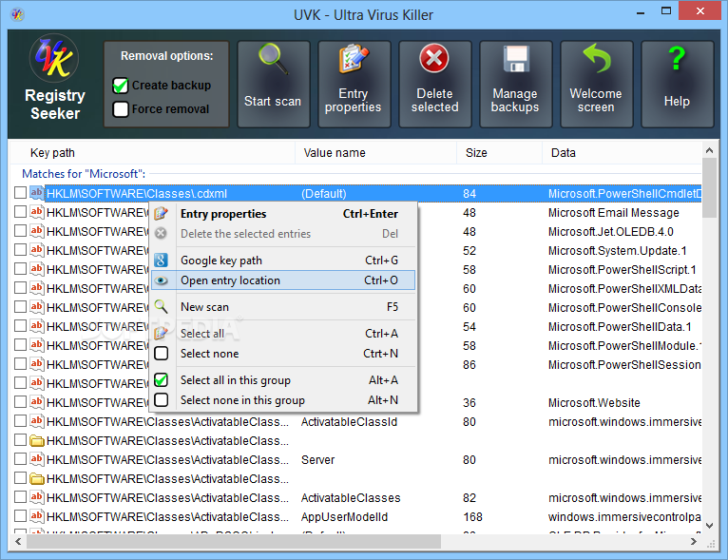728x560 pixels.
Task: Click the string icon on the Microsoft Email Message row
Action: pos(37,212)
